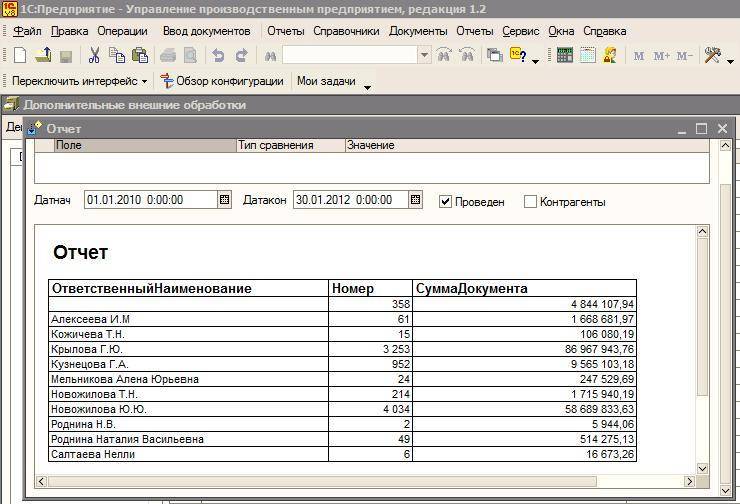740x504 pixels.
Task: Click the Undo arrow icon
Action: click(218, 56)
